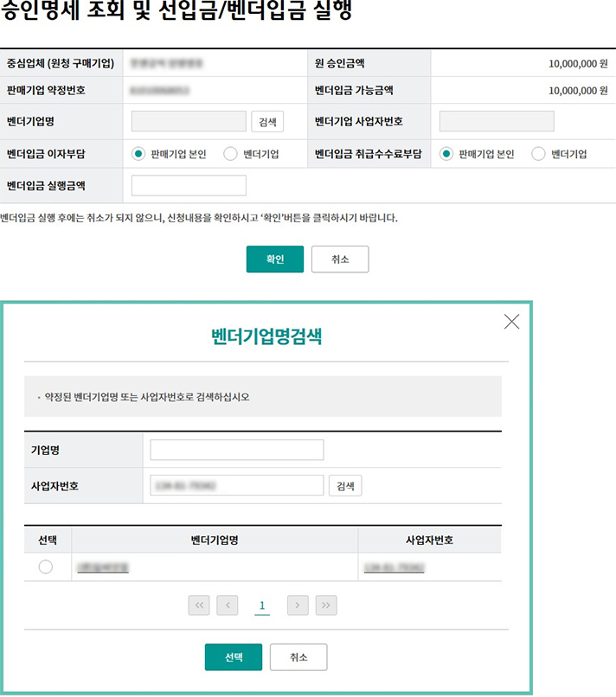Click 검색 button next to 벤더기업명 field
The height and width of the screenshot is (697, 616).
[x=267, y=121]
